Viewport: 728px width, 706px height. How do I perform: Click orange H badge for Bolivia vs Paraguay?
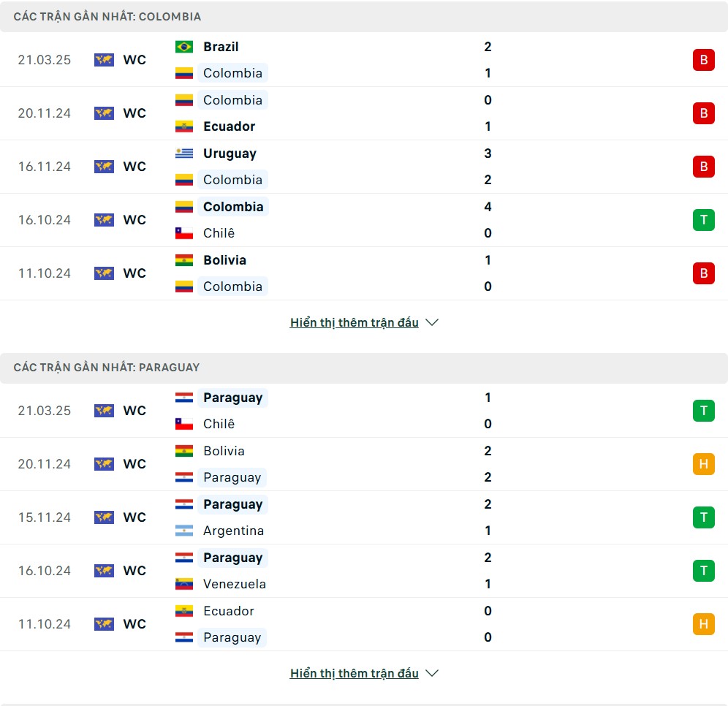point(703,464)
